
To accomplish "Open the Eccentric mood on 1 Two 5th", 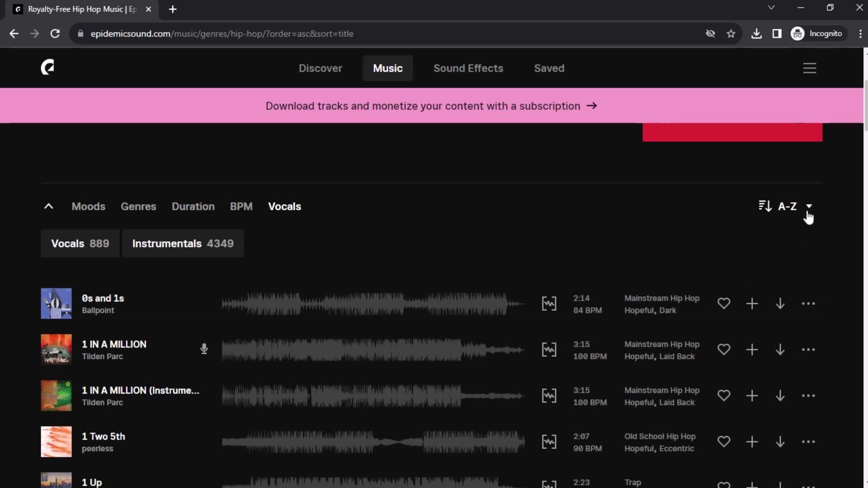I will (676, 449).
